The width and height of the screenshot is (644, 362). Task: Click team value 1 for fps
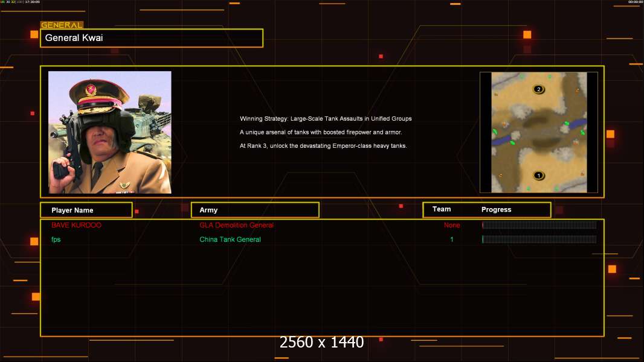tap(452, 240)
